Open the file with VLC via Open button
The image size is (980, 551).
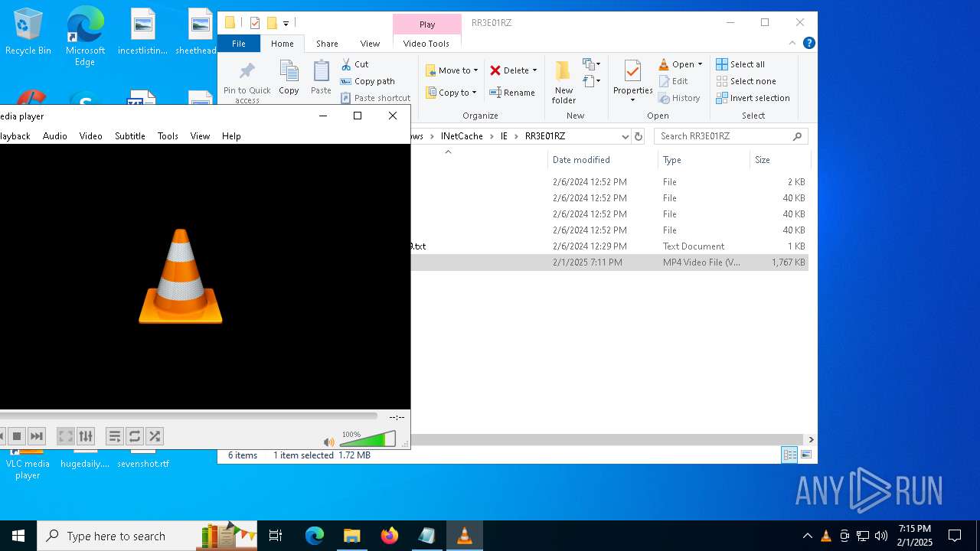tap(676, 64)
